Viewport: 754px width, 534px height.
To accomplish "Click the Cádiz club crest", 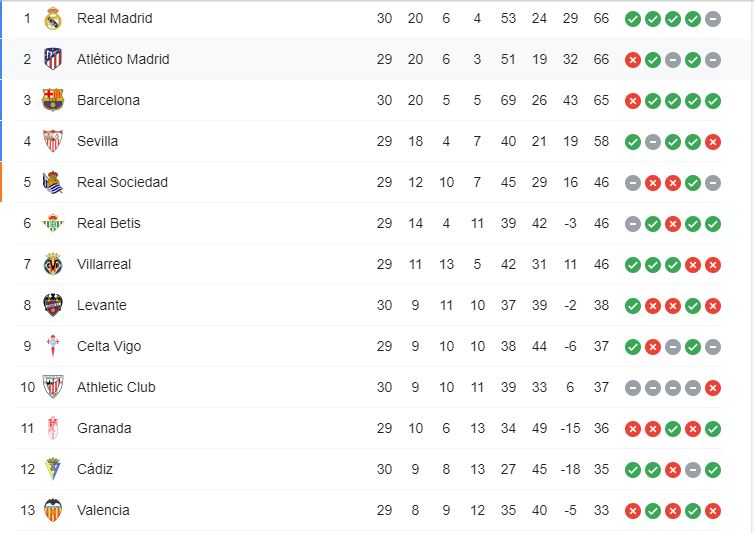I will click(53, 469).
